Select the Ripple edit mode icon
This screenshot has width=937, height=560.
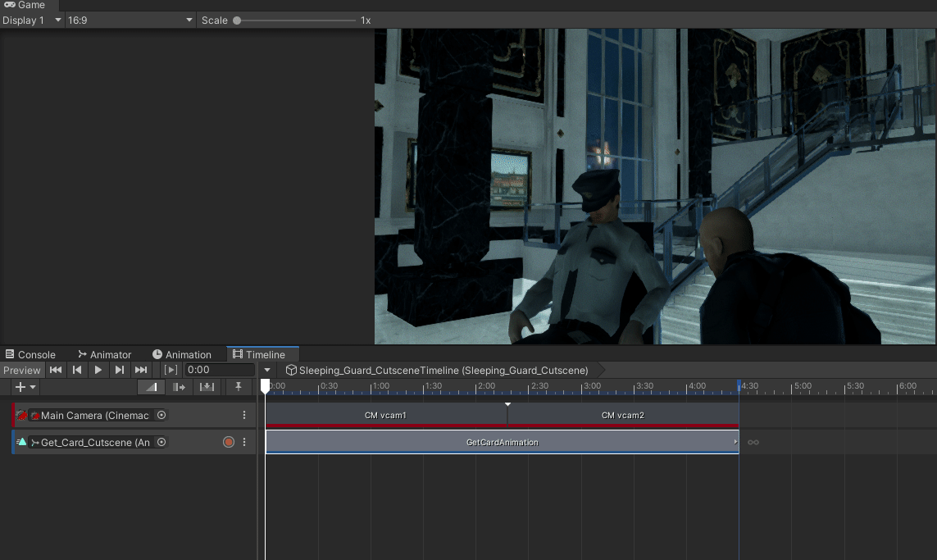click(x=179, y=387)
